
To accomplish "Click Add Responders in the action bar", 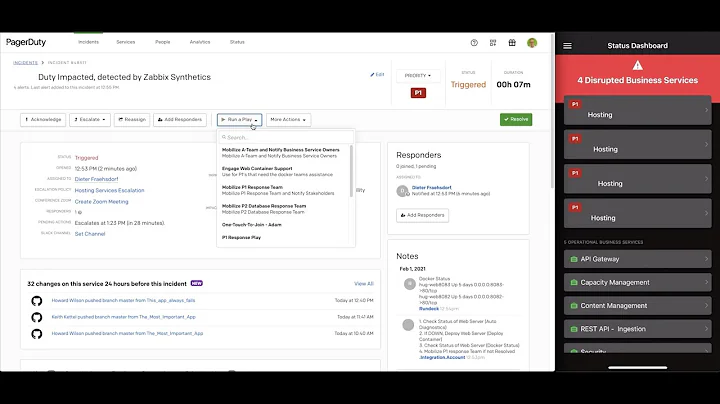I will coord(180,119).
